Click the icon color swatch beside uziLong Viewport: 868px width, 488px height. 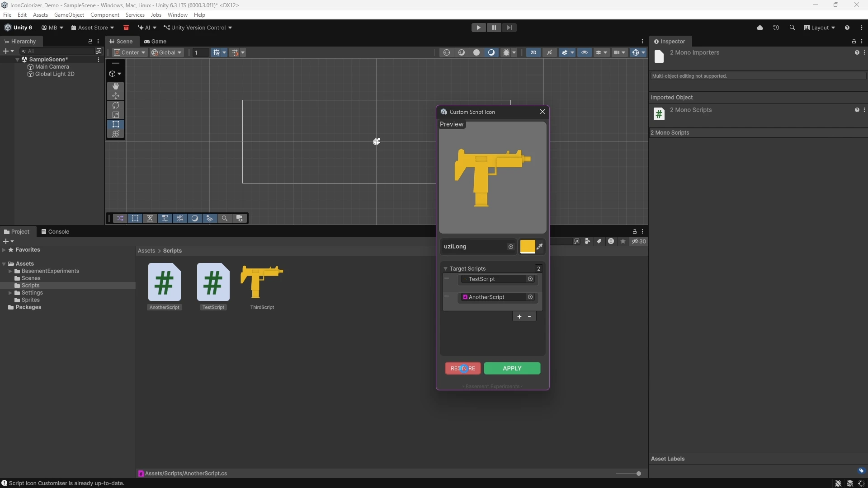[x=527, y=247]
